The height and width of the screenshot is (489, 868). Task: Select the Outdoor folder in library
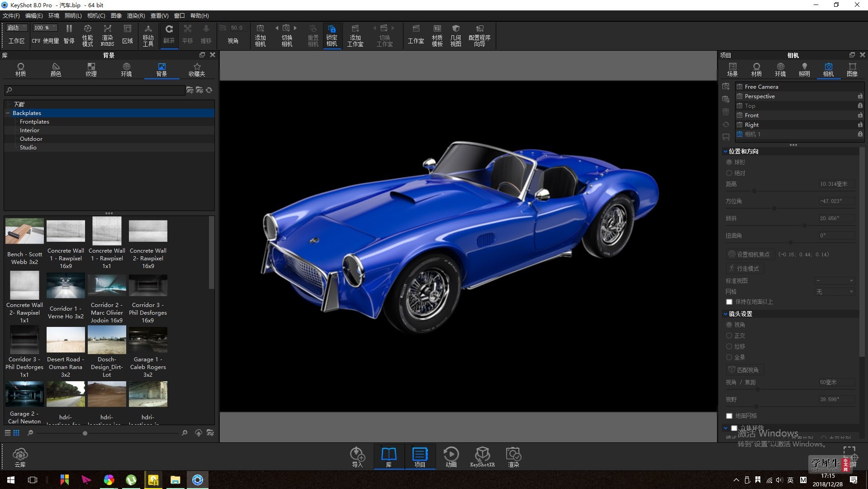coord(31,139)
